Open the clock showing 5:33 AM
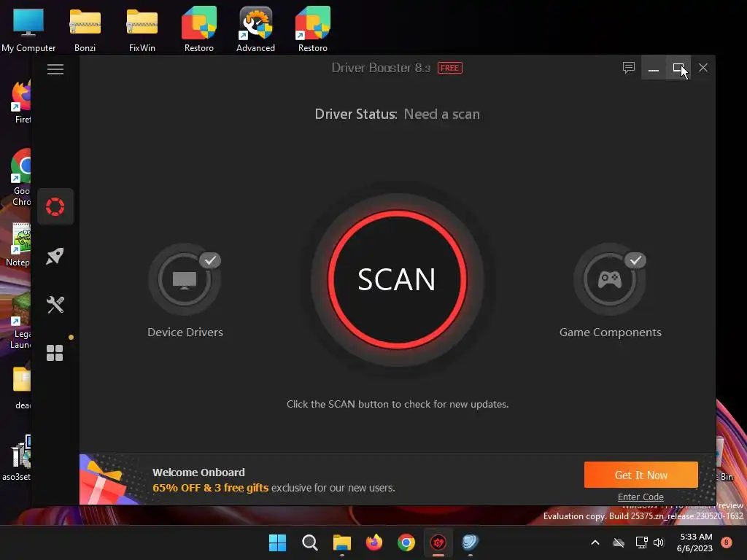The image size is (747, 560). [694, 542]
